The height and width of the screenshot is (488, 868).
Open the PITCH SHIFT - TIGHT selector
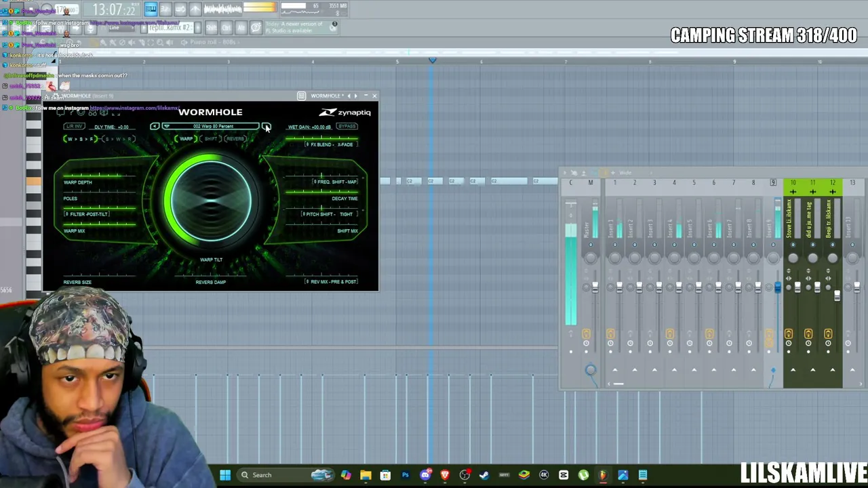pyautogui.click(x=329, y=214)
